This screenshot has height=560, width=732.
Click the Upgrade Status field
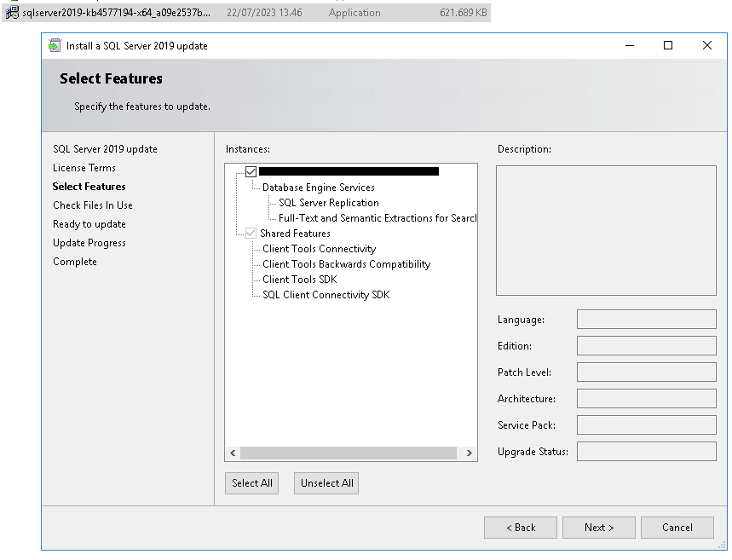647,451
